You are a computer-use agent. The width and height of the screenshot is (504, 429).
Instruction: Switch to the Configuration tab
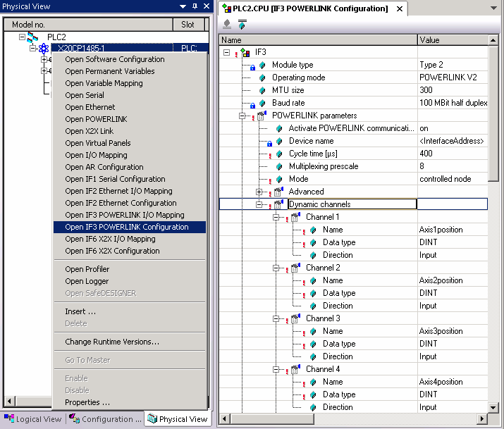pyautogui.click(x=105, y=419)
